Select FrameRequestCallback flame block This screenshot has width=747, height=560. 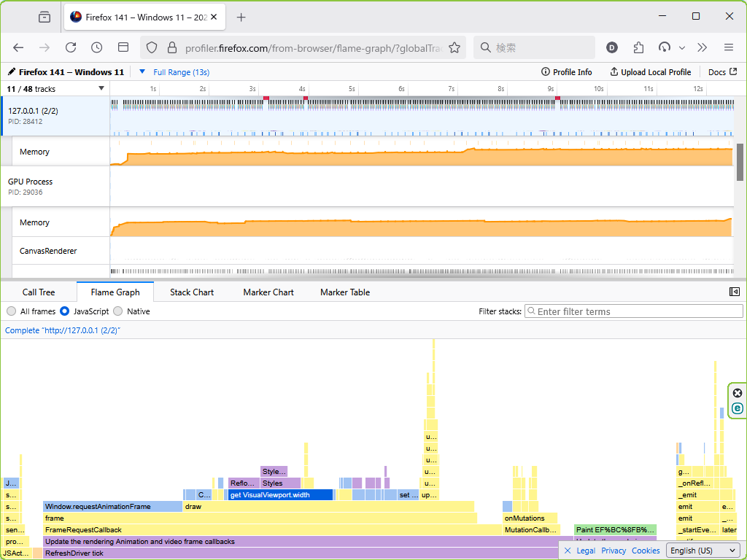coord(272,529)
